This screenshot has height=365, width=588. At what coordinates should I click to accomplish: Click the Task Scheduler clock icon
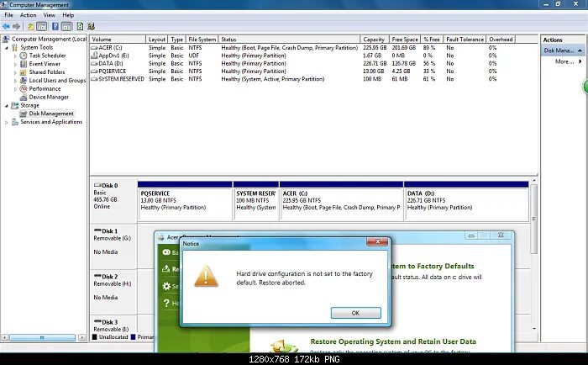coord(24,56)
